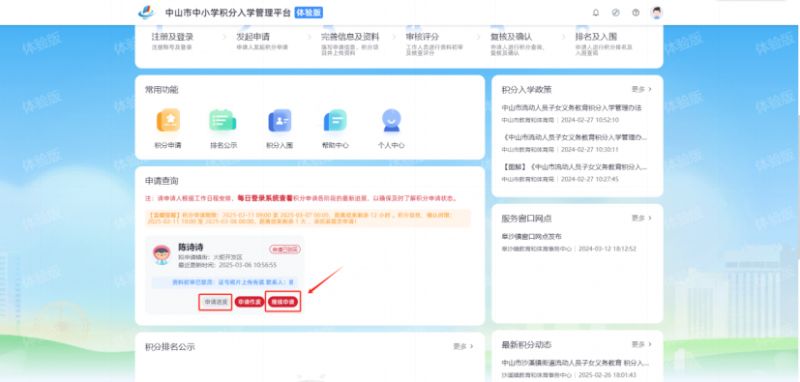Open the 阜沙镇窗口网点发布 notice
Screen dimensions: 800x382
tap(532, 237)
